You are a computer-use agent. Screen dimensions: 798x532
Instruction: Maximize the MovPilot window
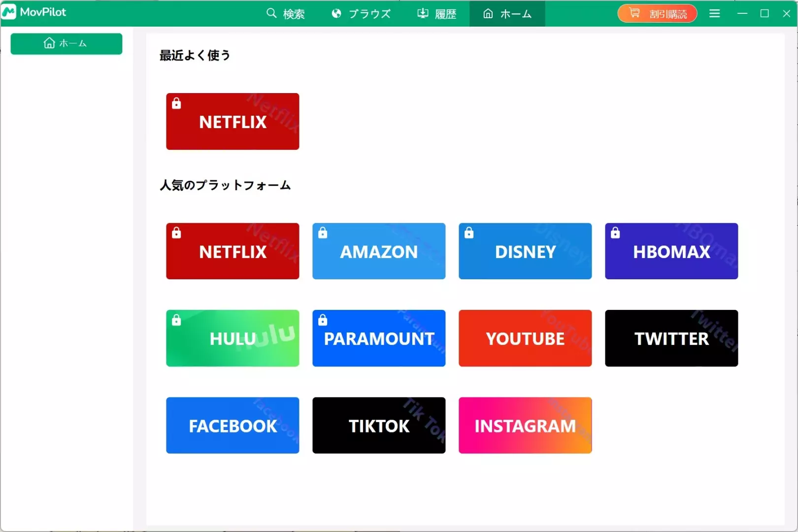(x=765, y=14)
